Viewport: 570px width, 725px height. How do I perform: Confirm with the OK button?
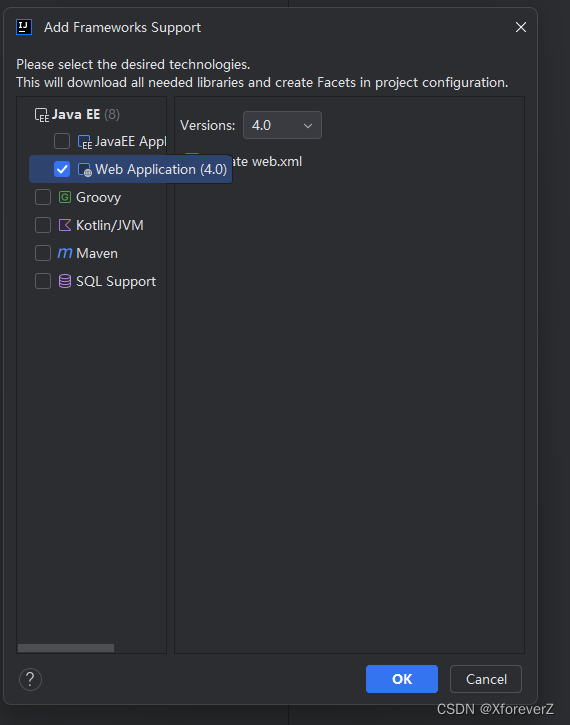pyautogui.click(x=402, y=679)
